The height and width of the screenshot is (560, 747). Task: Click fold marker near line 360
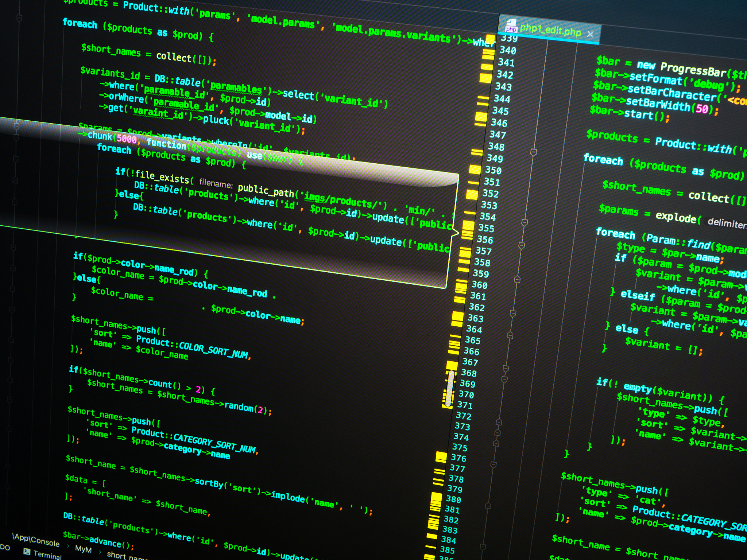[517, 280]
